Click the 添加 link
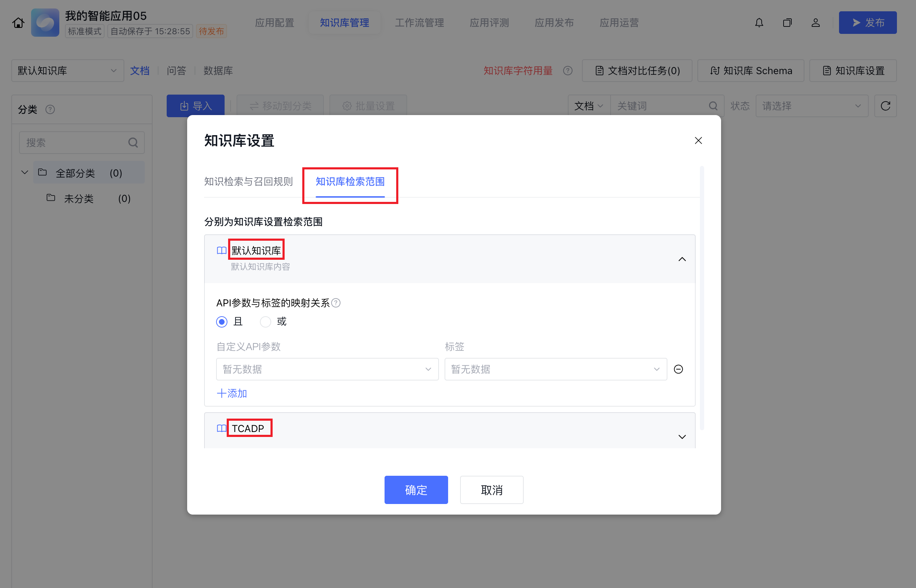 pos(232,393)
